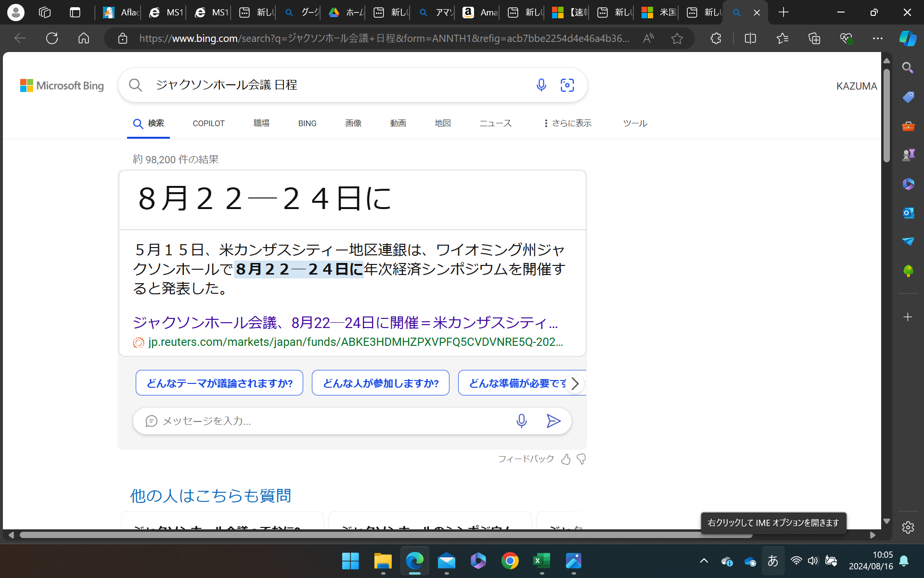Open sidebar green tree icon
Screen dimensions: 924x578
click(x=908, y=270)
